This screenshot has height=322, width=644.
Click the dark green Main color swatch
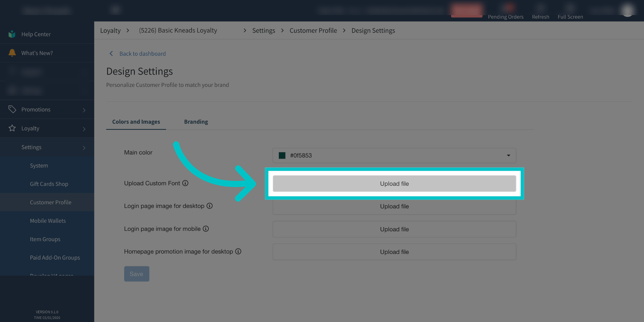282,156
